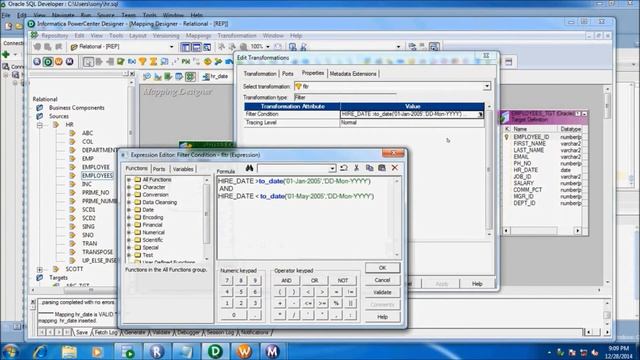Click the binoculars Find icon in Expression Editor
Image resolution: width=640 pixels, height=360 pixels.
tap(249, 168)
